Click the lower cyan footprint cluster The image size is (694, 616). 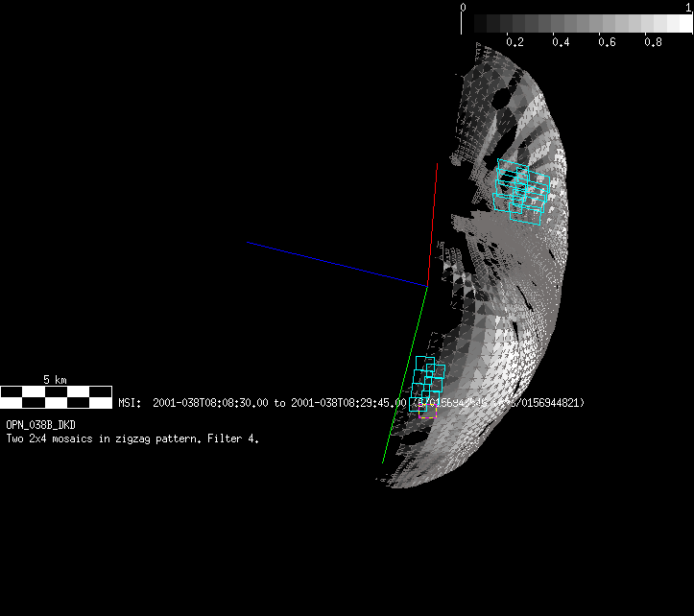(x=427, y=383)
